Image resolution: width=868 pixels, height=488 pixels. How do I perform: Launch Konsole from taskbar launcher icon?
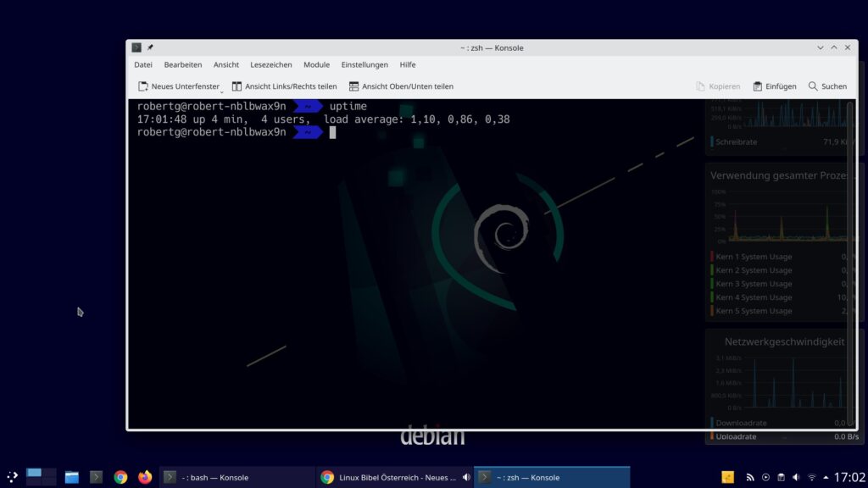click(x=96, y=477)
